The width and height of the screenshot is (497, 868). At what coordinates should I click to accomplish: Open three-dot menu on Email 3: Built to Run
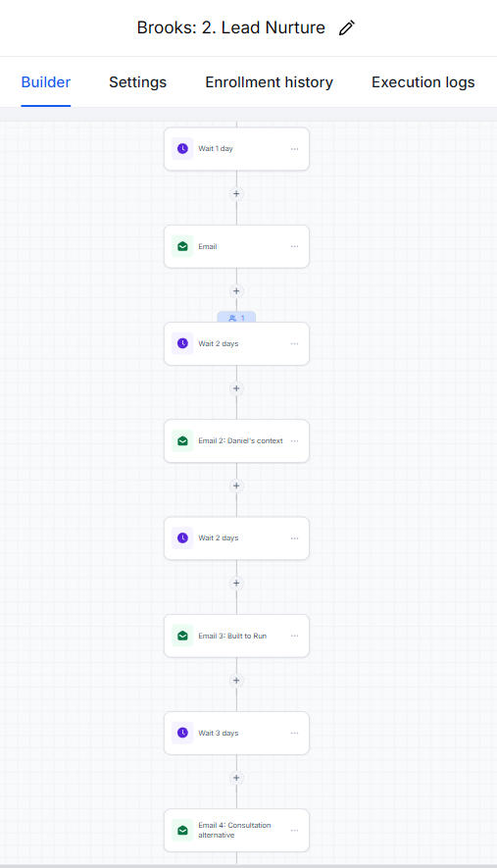click(x=294, y=636)
